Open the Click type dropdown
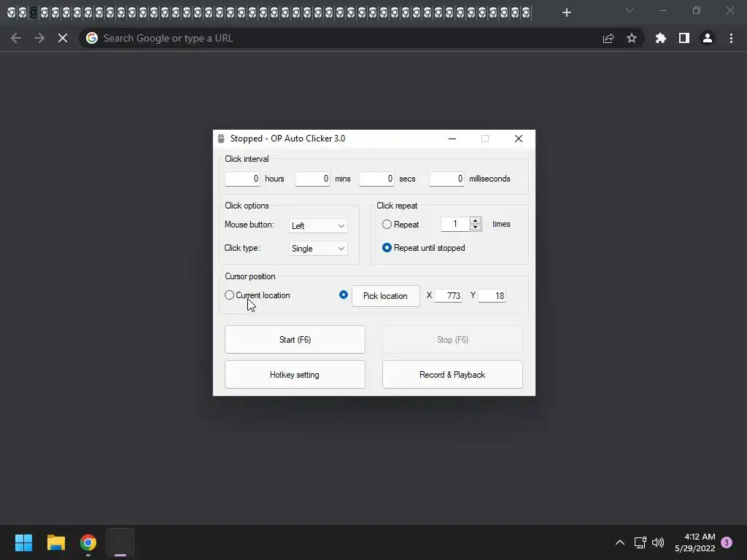The height and width of the screenshot is (560, 747). 318,249
